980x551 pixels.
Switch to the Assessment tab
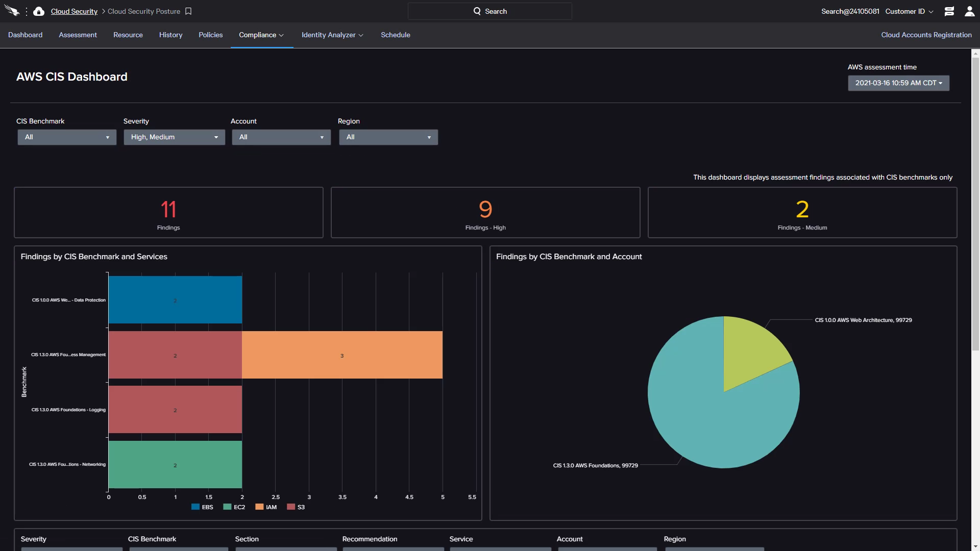(x=78, y=35)
